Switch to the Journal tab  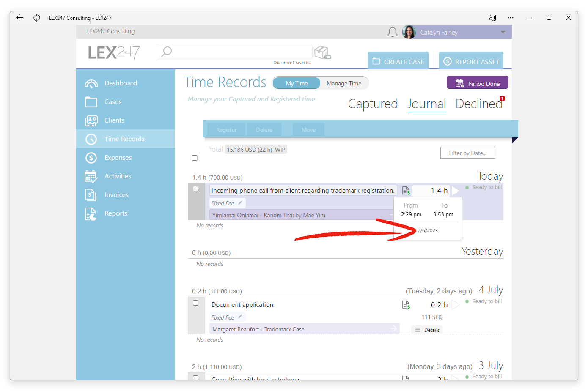426,104
